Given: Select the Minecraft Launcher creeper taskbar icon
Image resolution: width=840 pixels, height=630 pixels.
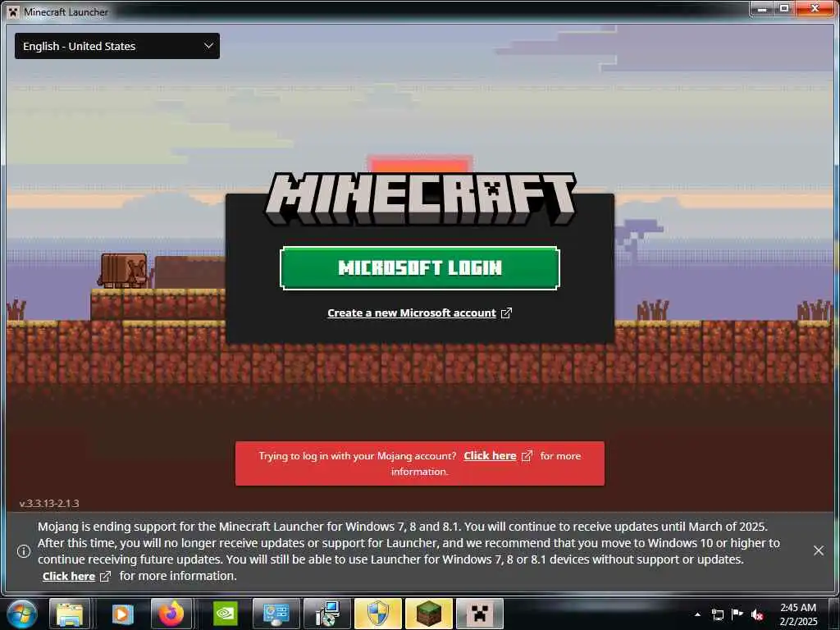Looking at the screenshot, I should pos(479,614).
